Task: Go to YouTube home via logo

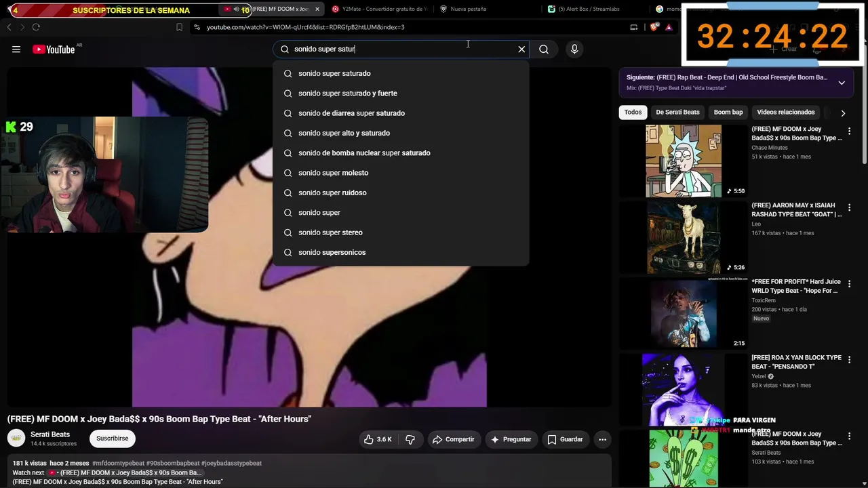Action: [54, 49]
